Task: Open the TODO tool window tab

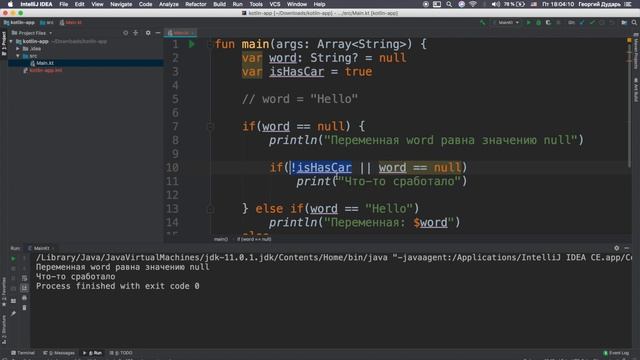Action: (x=121, y=353)
